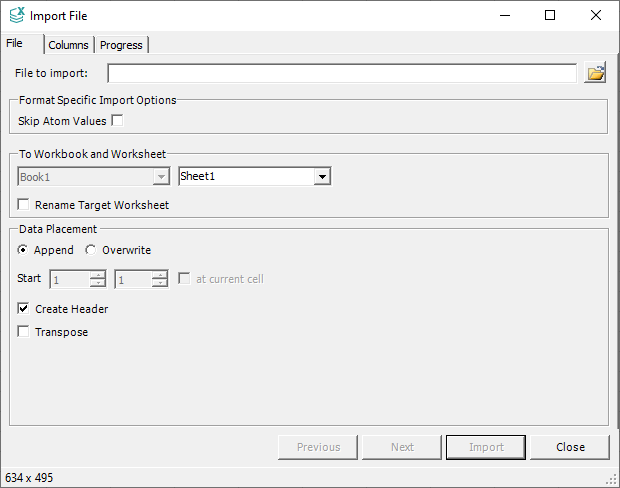The image size is (620, 488).
Task: Expand the Book1 workbook dropdown
Action: [x=160, y=177]
